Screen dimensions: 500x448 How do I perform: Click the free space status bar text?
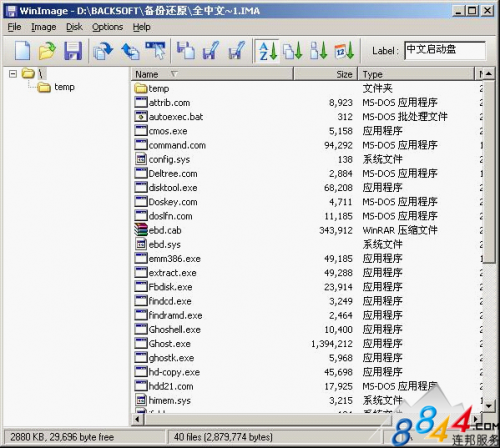point(62,437)
